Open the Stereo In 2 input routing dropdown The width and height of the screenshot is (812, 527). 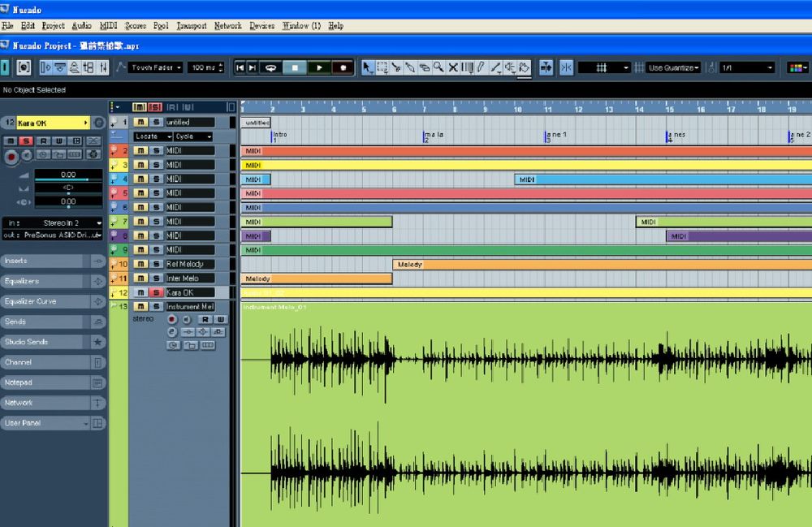pyautogui.click(x=52, y=223)
